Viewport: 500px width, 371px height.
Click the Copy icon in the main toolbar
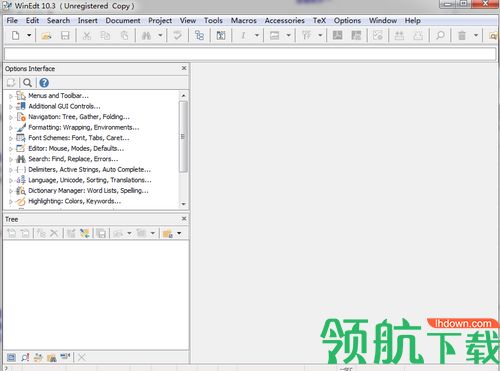pos(105,35)
